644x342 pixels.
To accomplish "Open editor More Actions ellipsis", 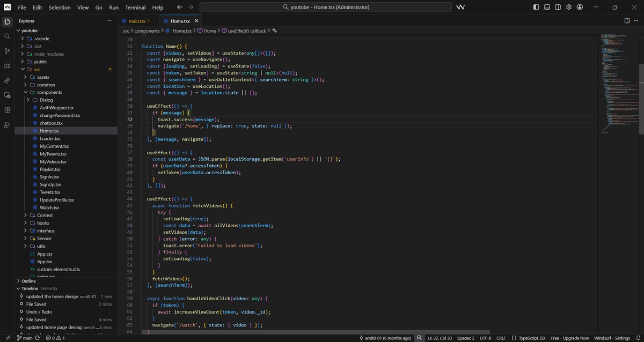I will [x=637, y=21].
